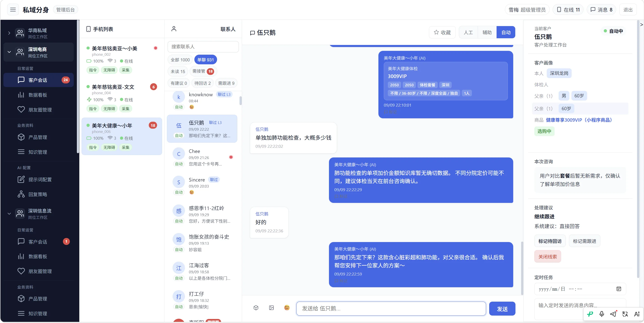Viewport: 644px width, 323px height.
Task: Click the 标记需跟进 button
Action: (x=584, y=241)
